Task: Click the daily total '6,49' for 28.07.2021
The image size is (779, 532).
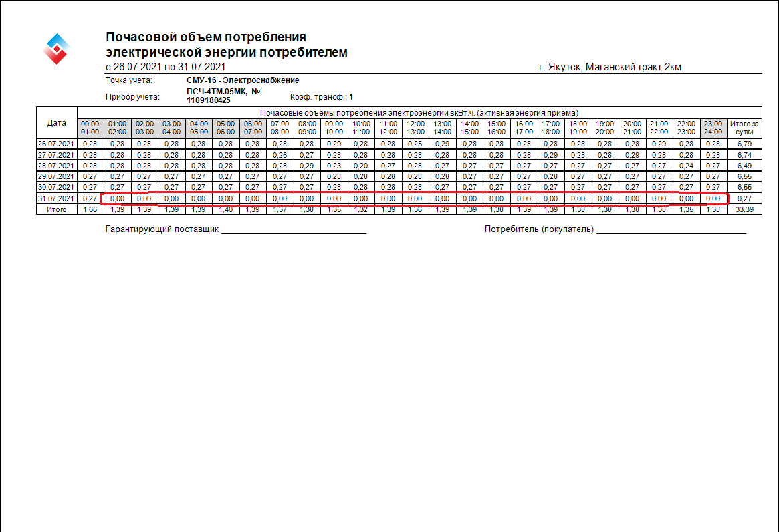Action: (x=744, y=166)
